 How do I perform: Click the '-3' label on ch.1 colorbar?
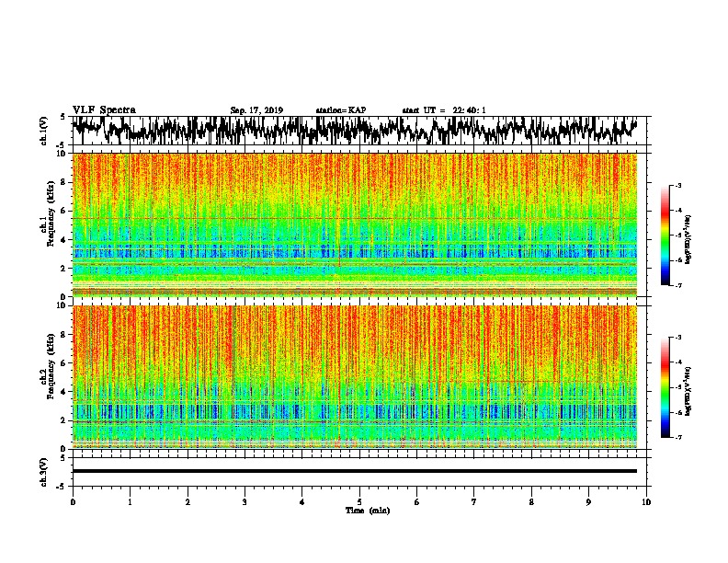tap(677, 185)
